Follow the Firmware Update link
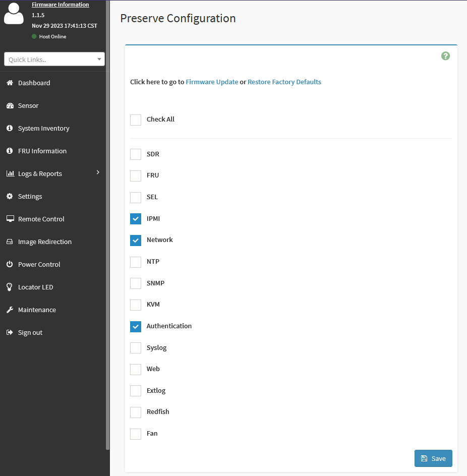The width and height of the screenshot is (467, 476). [x=212, y=82]
